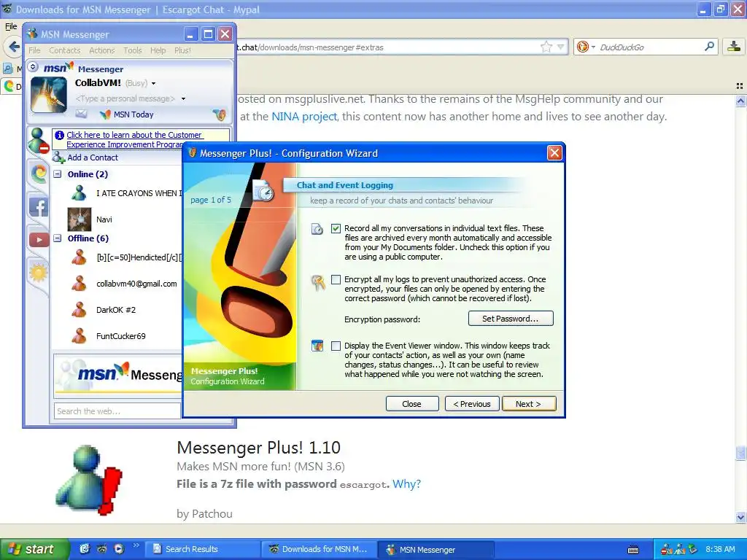Open the sun weather tab in Messenger sidebar
Image resolution: width=747 pixels, height=560 pixels.
[x=39, y=273]
